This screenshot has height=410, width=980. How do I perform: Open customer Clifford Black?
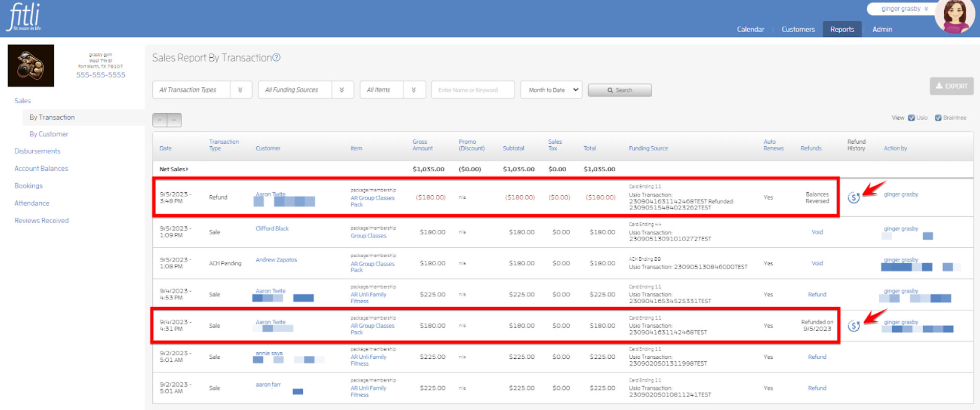(272, 229)
